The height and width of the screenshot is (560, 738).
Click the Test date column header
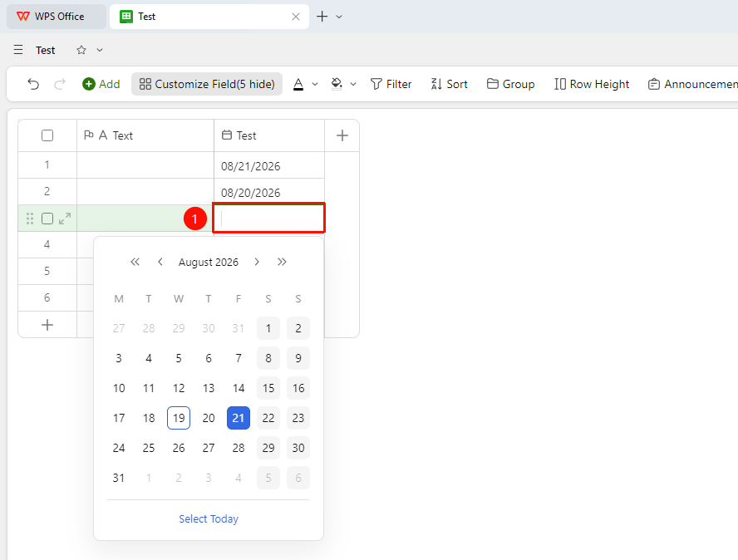(x=269, y=135)
